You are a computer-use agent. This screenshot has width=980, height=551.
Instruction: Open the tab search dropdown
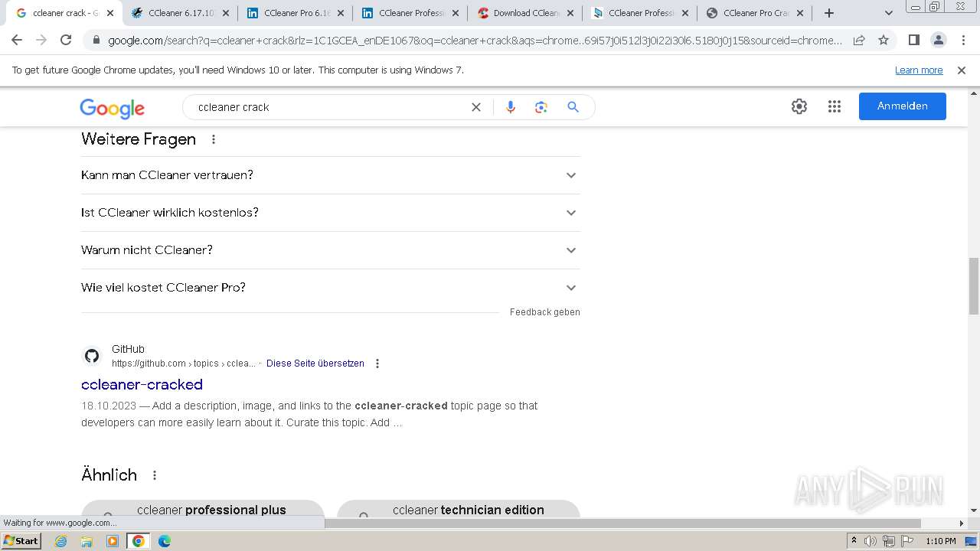pos(888,13)
